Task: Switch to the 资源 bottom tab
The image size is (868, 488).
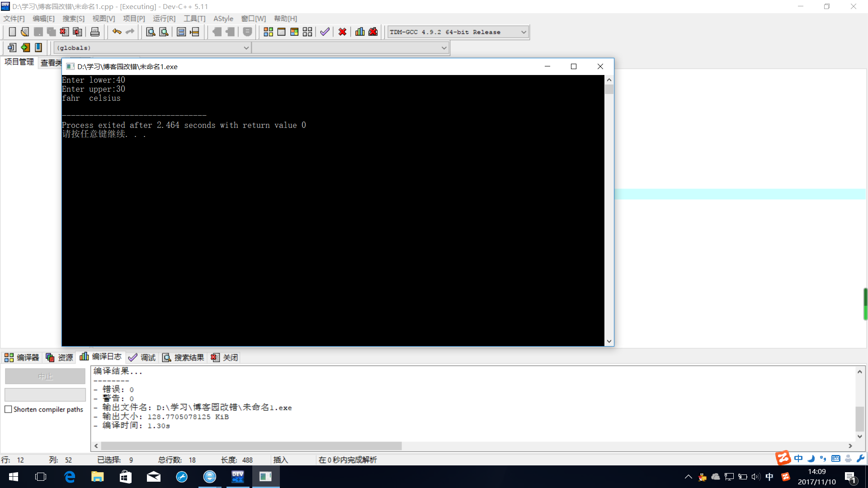Action: [x=59, y=357]
